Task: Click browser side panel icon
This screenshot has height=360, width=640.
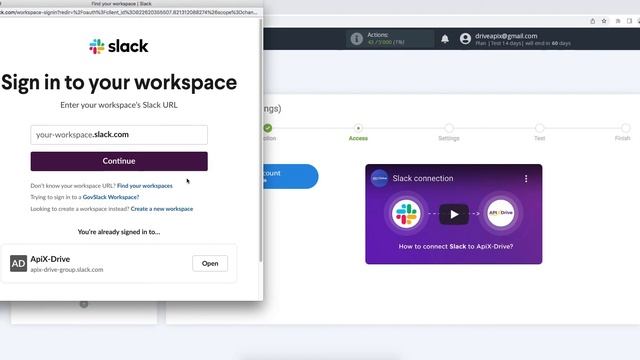Action: pyautogui.click(x=629, y=21)
